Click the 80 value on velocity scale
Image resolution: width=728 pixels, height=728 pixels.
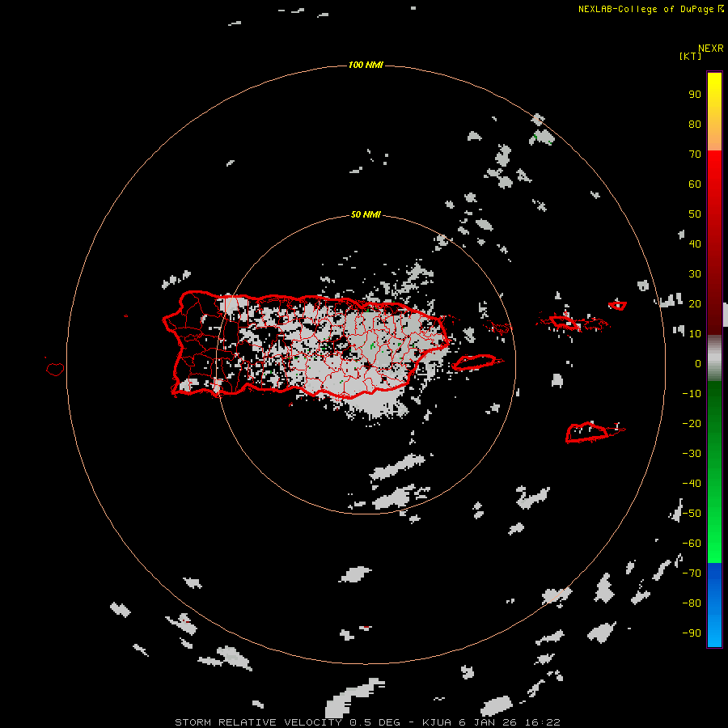(x=695, y=124)
